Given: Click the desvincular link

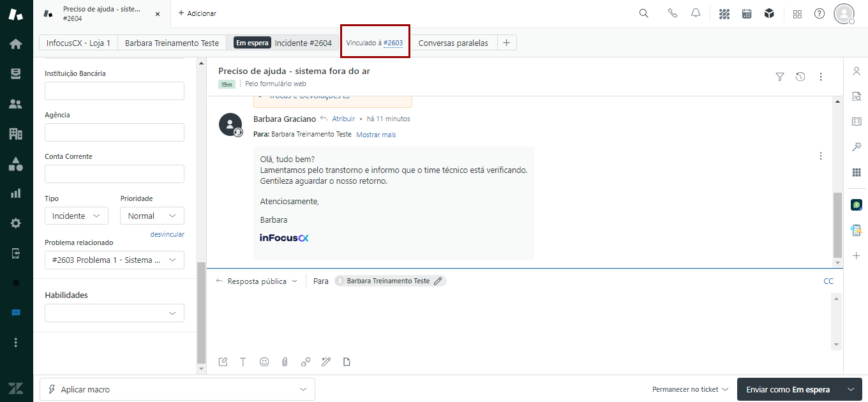Looking at the screenshot, I should pos(167,234).
